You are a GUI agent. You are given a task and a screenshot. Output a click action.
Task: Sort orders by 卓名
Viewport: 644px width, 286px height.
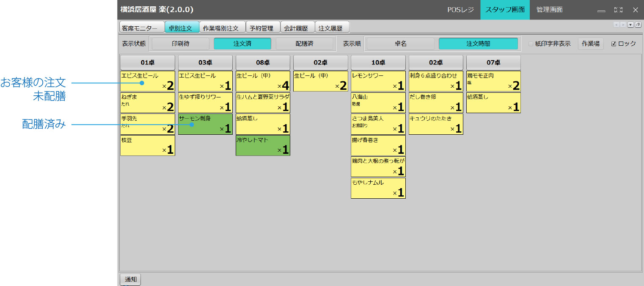pyautogui.click(x=400, y=44)
